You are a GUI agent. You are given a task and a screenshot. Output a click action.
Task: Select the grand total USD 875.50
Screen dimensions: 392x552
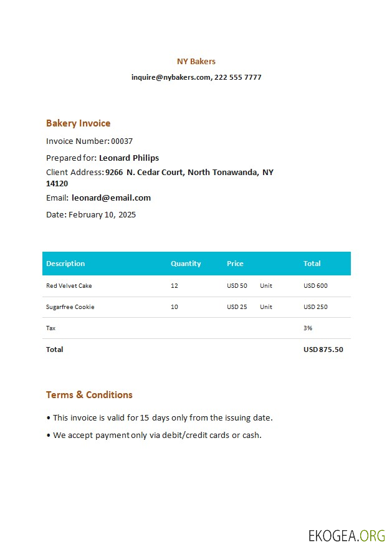tap(323, 350)
